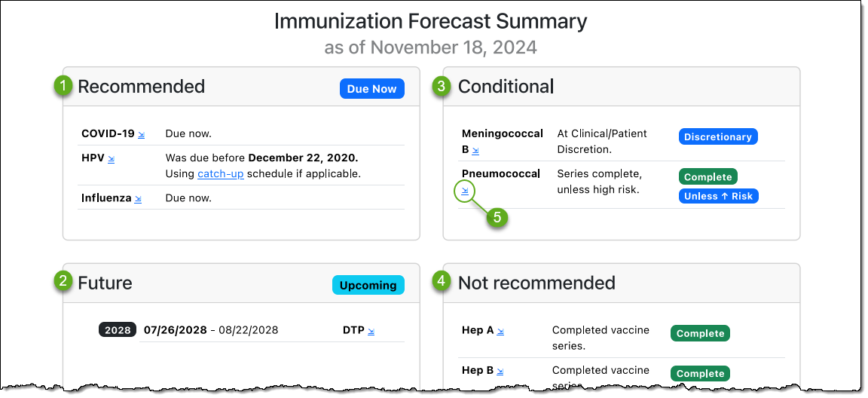
Task: Click the arrow icon beside Influenza
Action: (x=138, y=199)
